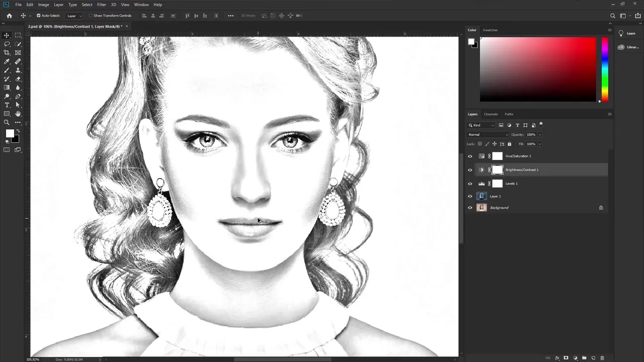Select the Layer 1 row name

(x=496, y=197)
